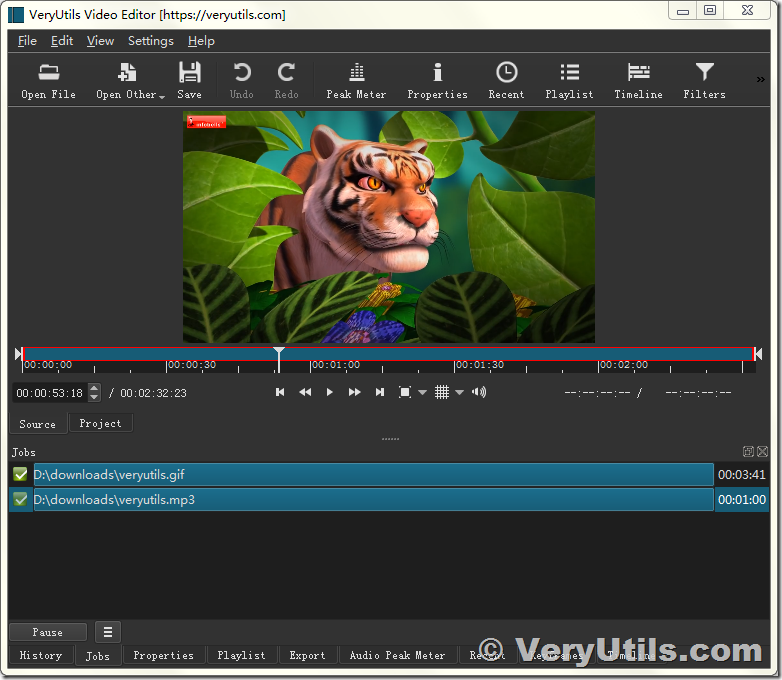
Task: Click the tiger video preview
Action: click(x=389, y=227)
